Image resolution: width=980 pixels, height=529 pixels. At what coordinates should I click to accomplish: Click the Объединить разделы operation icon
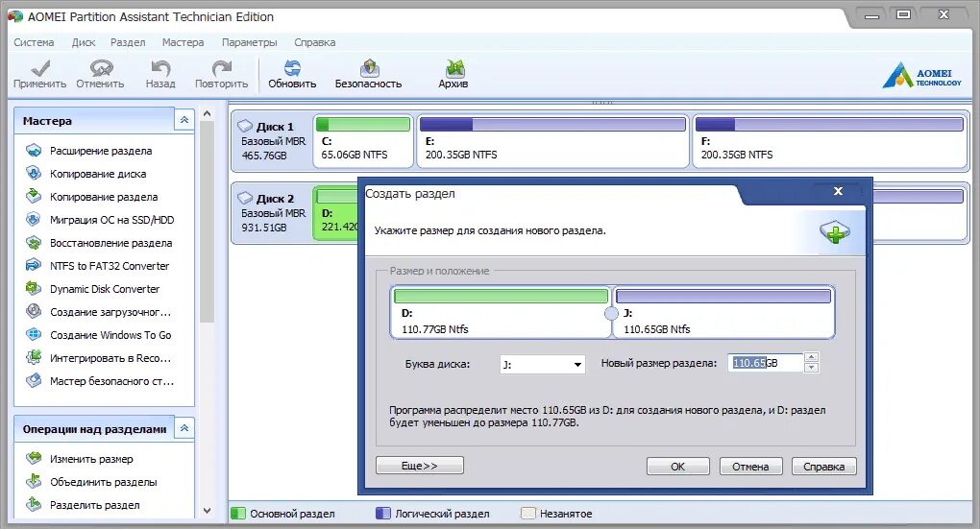(33, 482)
